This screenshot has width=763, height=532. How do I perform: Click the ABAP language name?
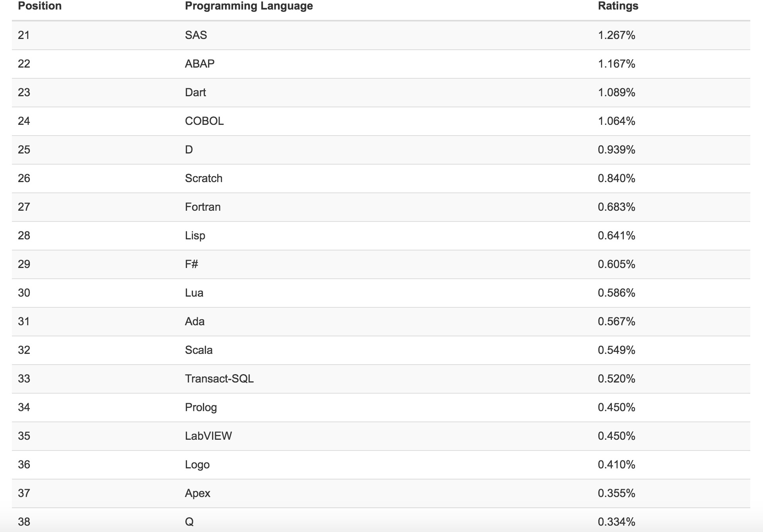point(200,64)
